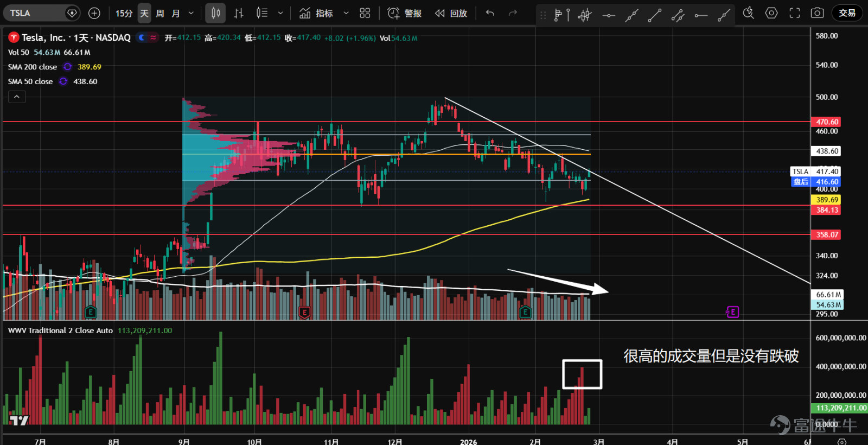
Task: Click the earnings E marker near February
Action: point(525,312)
